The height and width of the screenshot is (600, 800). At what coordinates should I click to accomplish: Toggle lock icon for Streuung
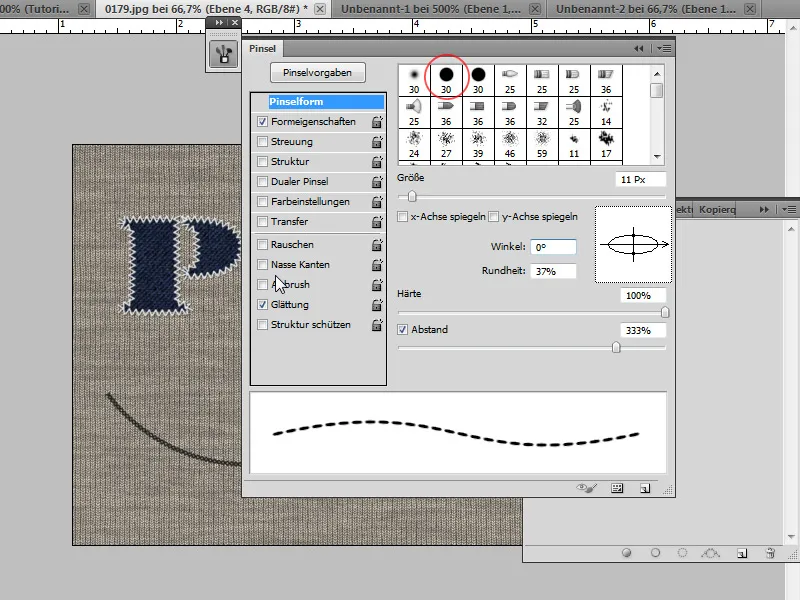(x=377, y=142)
